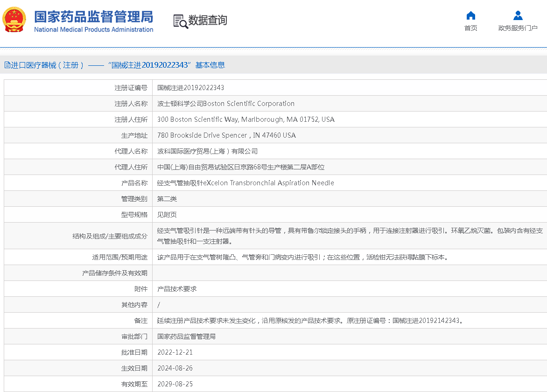The height and width of the screenshot is (392, 547).
Task: Select agent name 波科国际医疗贸易(上海)有限公司
Action: [x=207, y=151]
